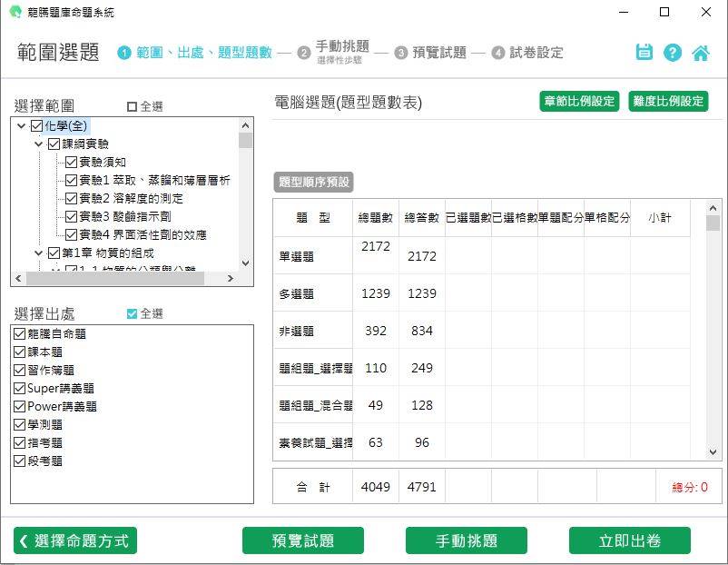Viewport: 728px width, 565px height.
Task: Click 立即出卷 button
Action: (630, 540)
